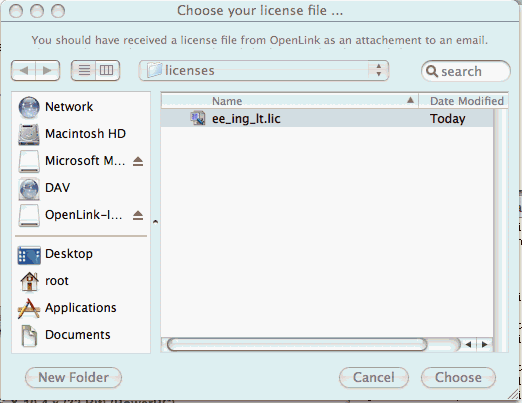The width and height of the screenshot is (522, 403).
Task: Select the Network sidebar icon
Action: 29,107
